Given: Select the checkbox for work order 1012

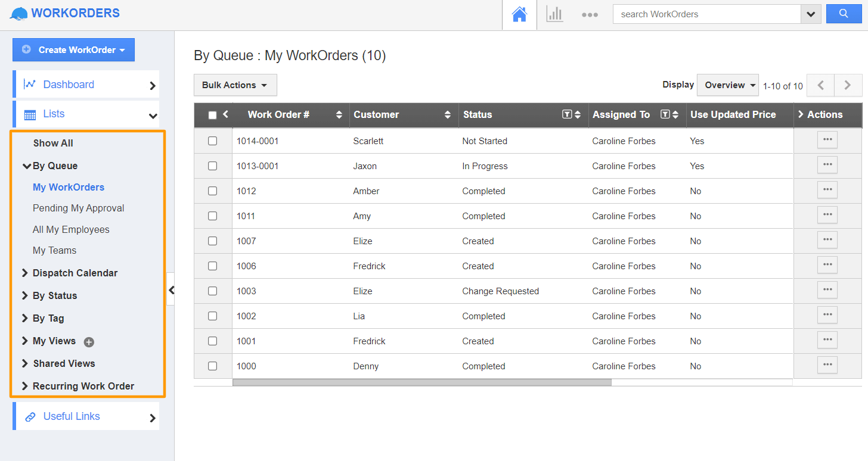Looking at the screenshot, I should (213, 191).
